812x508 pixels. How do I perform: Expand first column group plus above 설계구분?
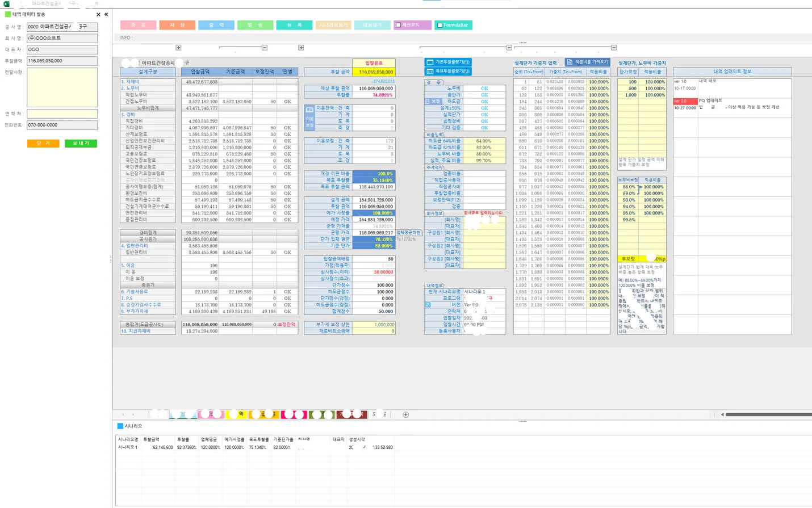pos(178,48)
